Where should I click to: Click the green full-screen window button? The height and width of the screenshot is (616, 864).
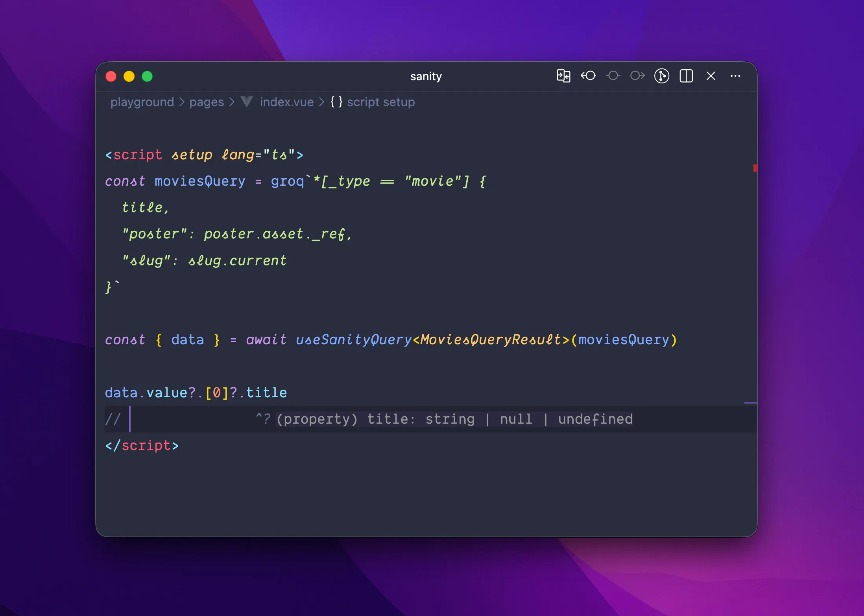click(147, 76)
